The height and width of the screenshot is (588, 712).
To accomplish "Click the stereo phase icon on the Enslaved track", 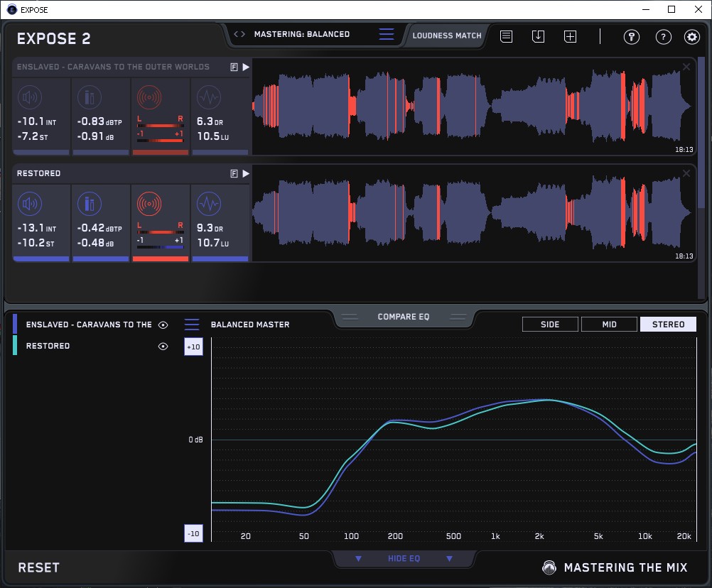I will [149, 97].
